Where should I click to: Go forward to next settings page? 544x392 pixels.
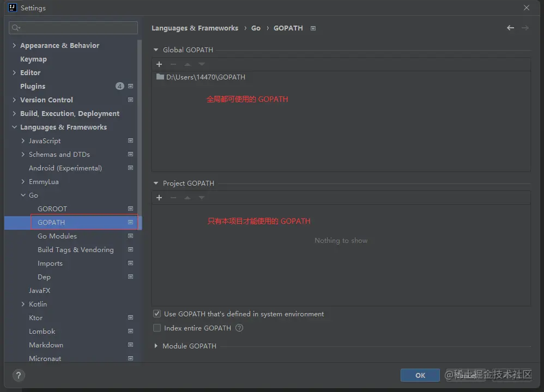(x=525, y=28)
